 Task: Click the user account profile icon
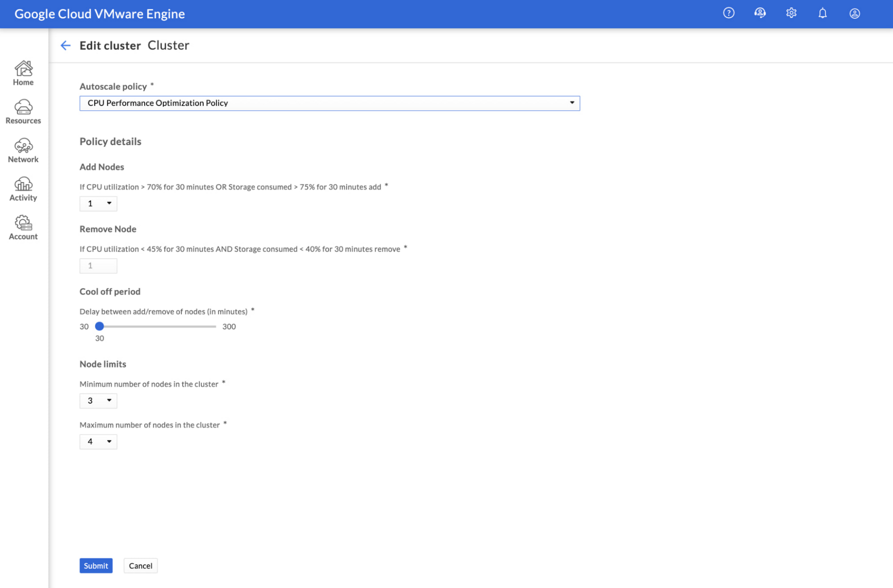(854, 13)
